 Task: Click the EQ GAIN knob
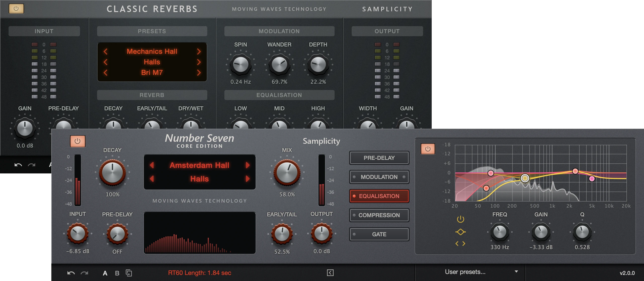541,232
